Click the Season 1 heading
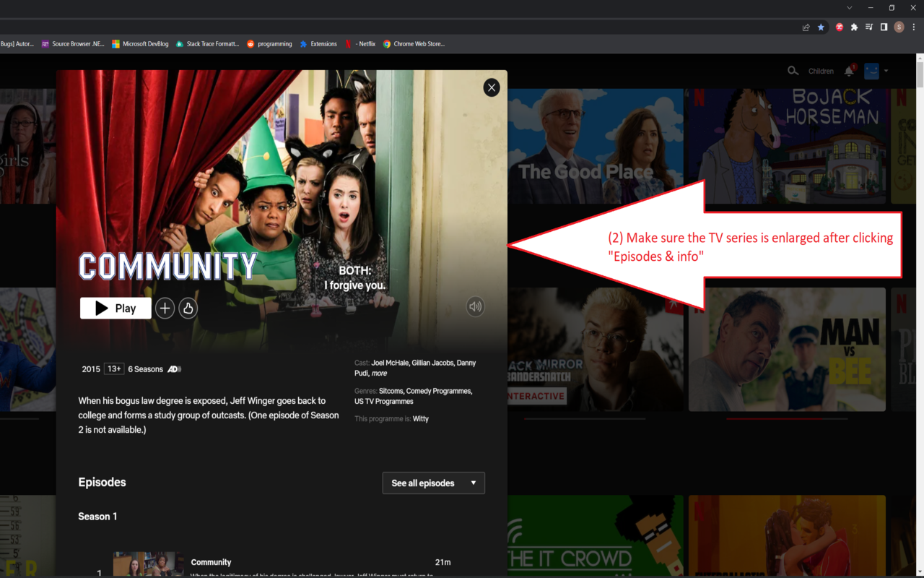 pos(97,517)
